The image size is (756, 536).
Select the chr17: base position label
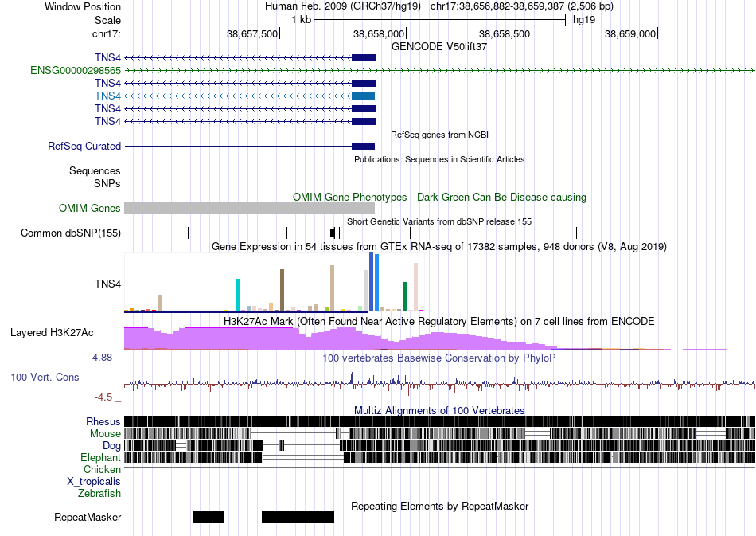click(106, 33)
